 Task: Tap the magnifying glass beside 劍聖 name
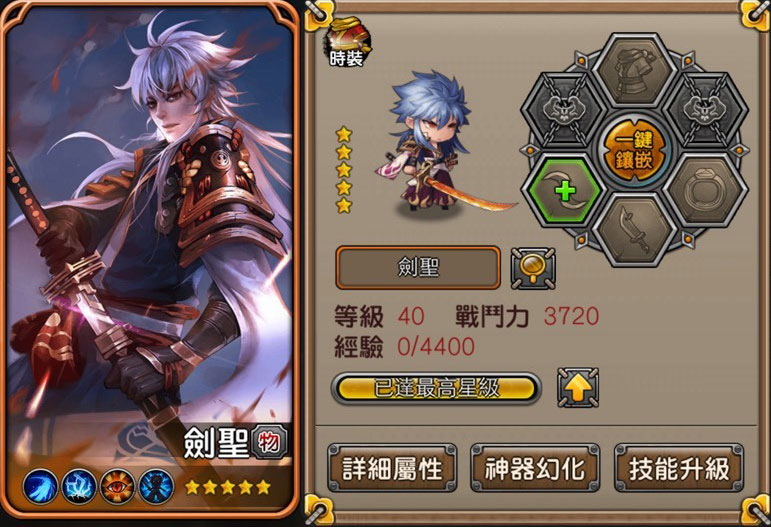click(x=533, y=268)
